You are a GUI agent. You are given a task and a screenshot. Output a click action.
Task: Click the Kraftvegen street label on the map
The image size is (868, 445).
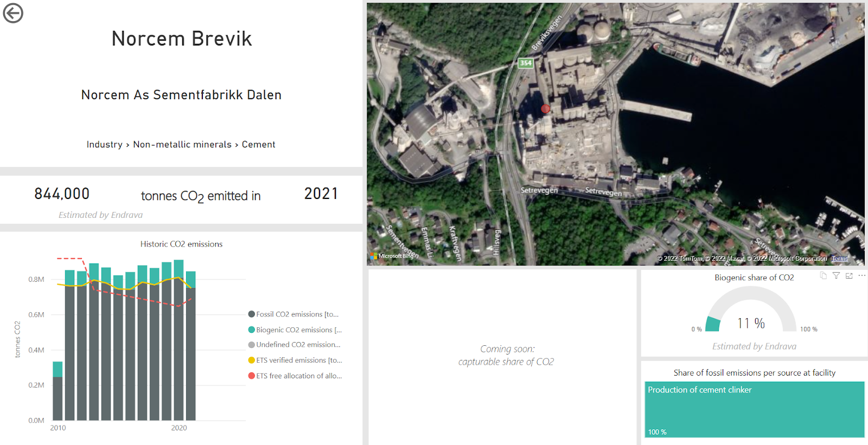pos(455,243)
